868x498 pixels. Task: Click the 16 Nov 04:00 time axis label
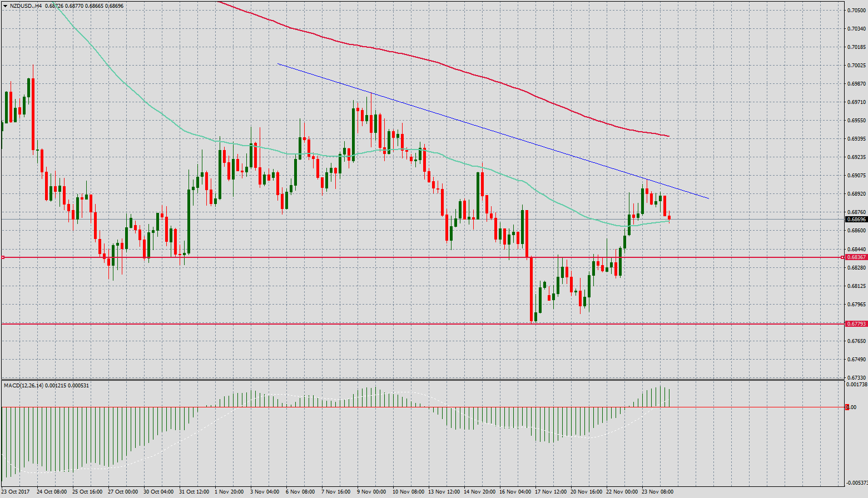click(514, 491)
